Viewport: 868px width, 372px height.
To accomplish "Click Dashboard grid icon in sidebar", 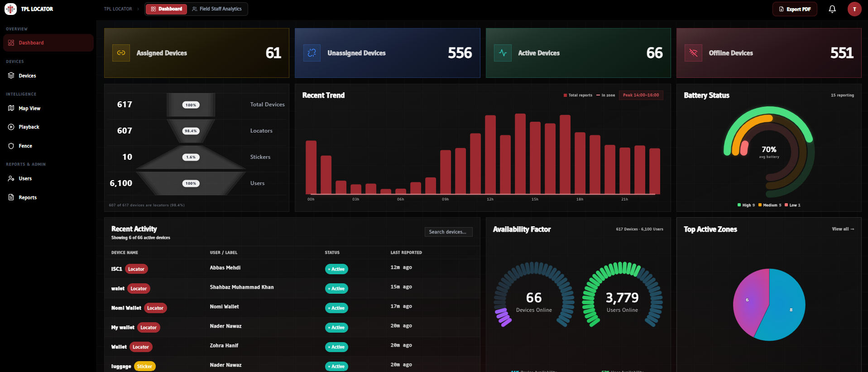I will coord(11,43).
